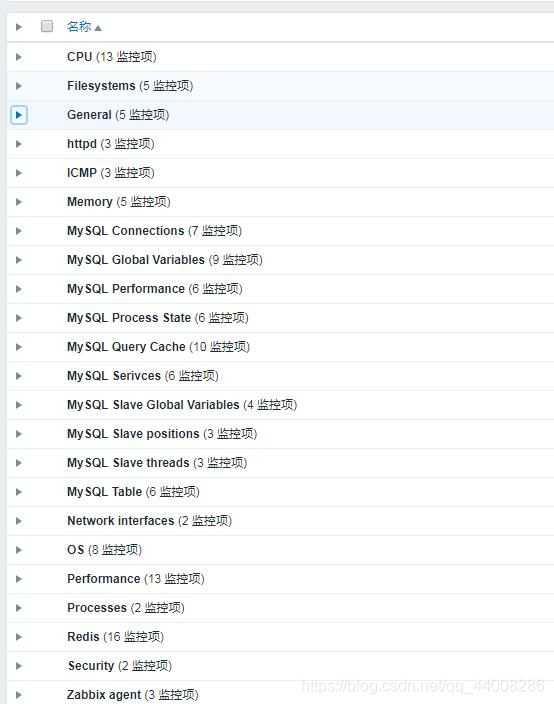Expand the Processes group arrow
The width and height of the screenshot is (554, 704).
pos(18,608)
